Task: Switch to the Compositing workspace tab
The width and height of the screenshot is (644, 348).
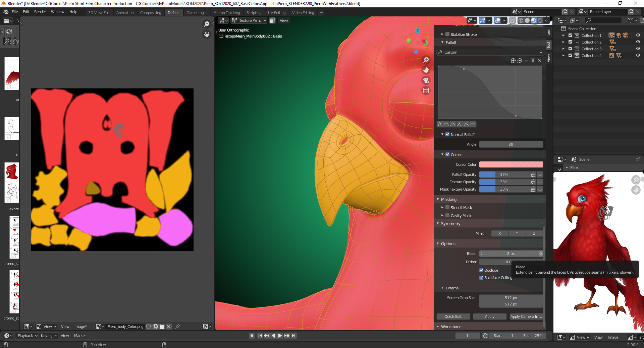Action: (x=150, y=13)
